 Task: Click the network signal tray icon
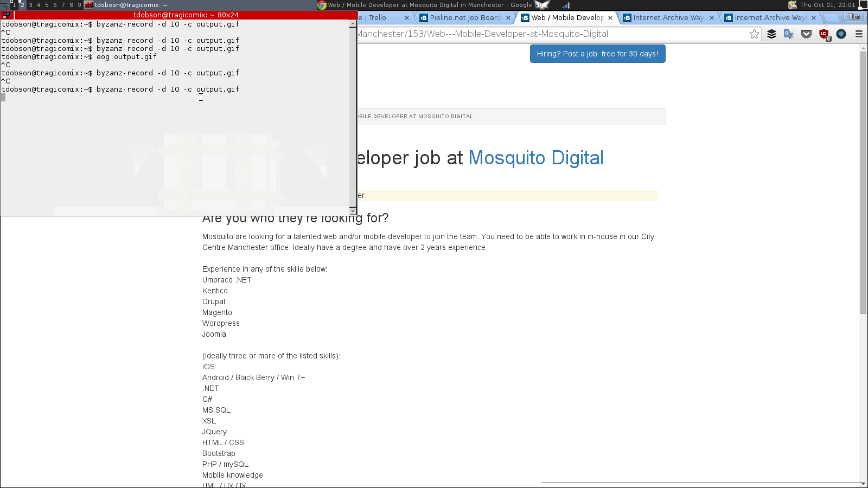pos(566,5)
